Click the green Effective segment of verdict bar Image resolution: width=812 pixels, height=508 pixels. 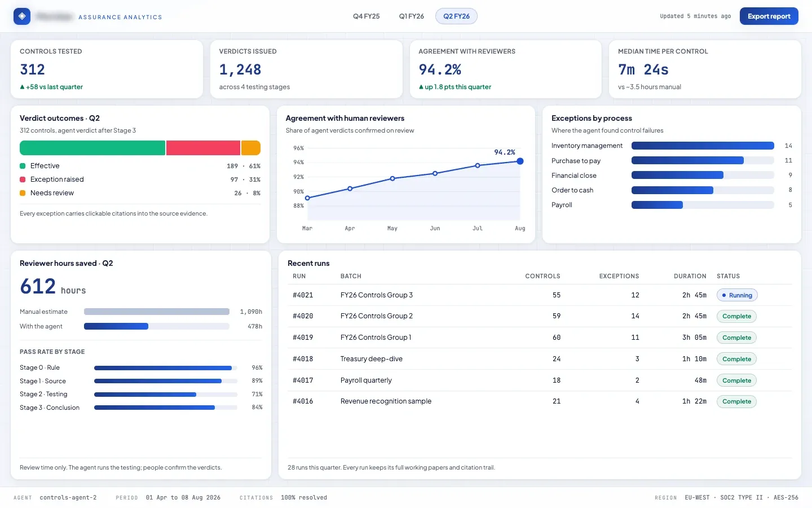click(92, 148)
